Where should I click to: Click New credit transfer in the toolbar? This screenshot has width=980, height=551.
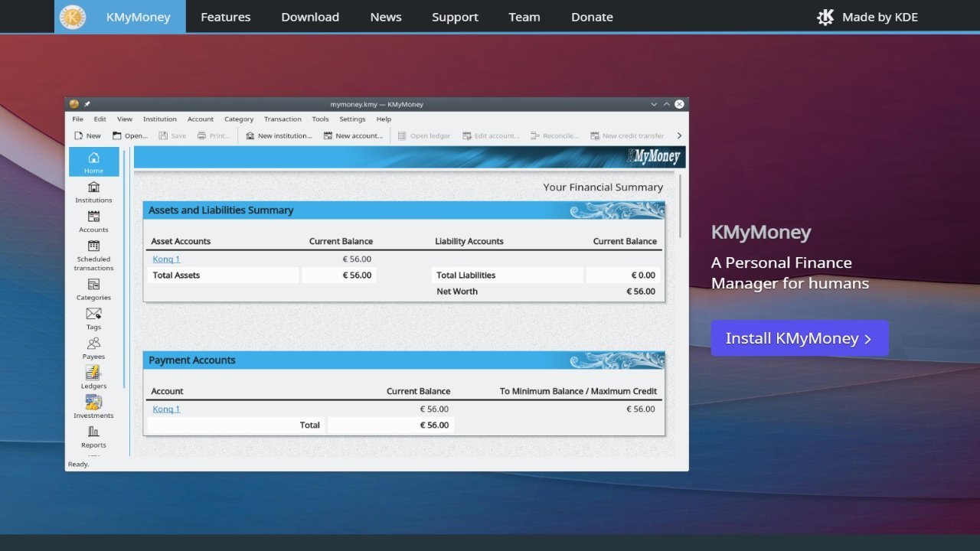[x=627, y=135]
